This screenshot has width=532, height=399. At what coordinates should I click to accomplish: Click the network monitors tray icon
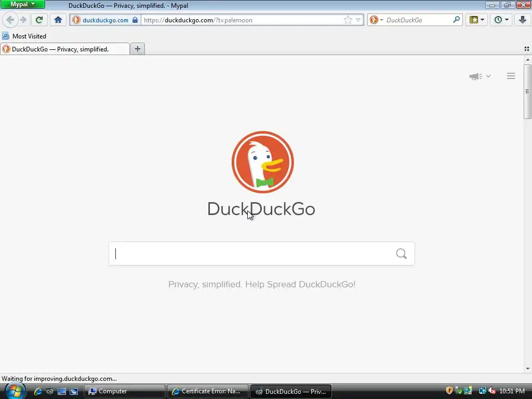click(482, 391)
